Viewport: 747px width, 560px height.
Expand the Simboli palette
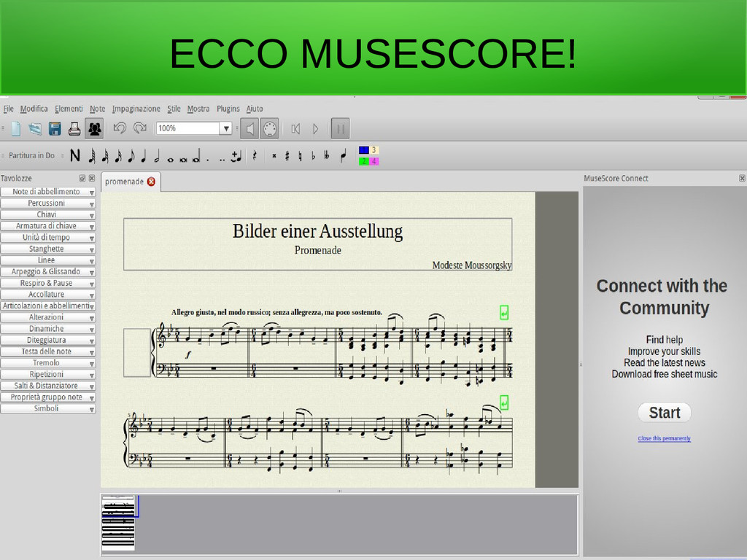point(47,408)
